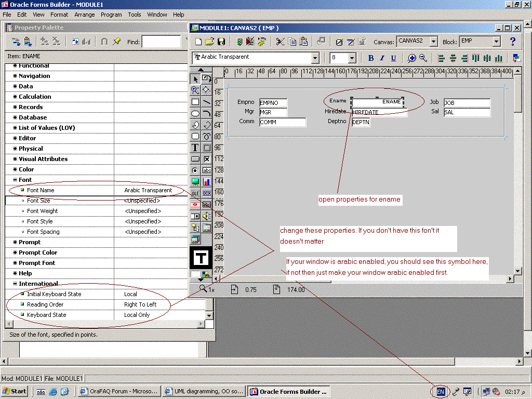This screenshot has width=532, height=399.
Task: Click the Cut scissors icon
Action: point(280,42)
